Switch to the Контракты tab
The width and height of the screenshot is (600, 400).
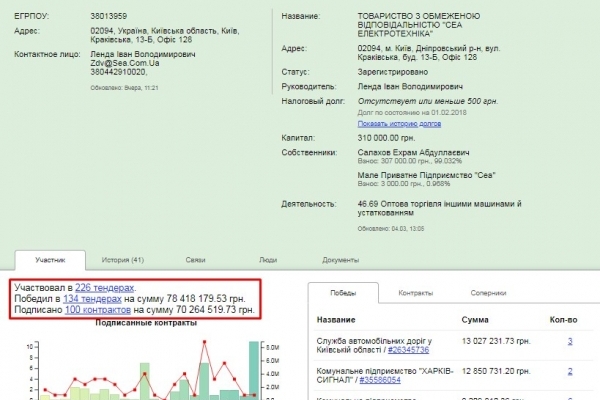pos(416,296)
